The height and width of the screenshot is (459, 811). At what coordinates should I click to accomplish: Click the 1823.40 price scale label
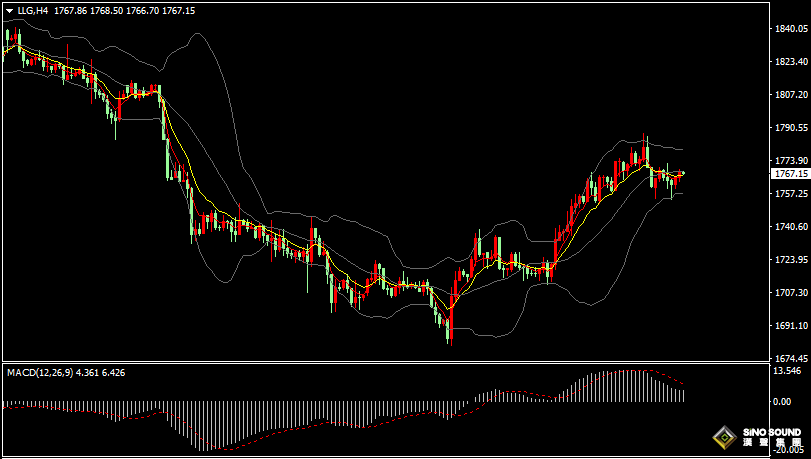coord(790,62)
